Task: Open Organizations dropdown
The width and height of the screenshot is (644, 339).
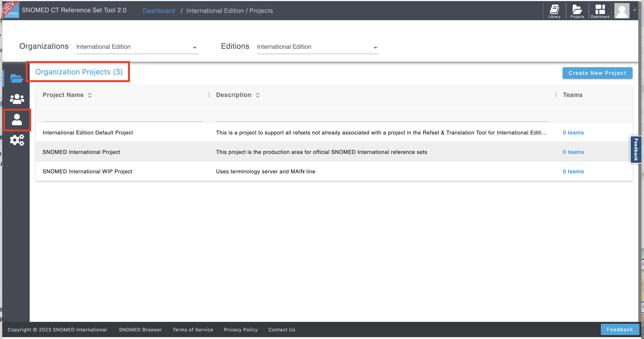Action: [x=137, y=47]
